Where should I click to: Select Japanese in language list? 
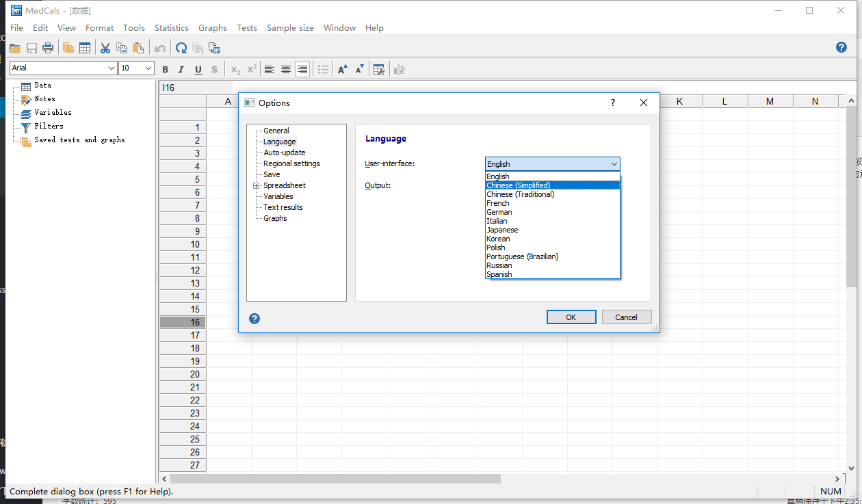pyautogui.click(x=553, y=230)
